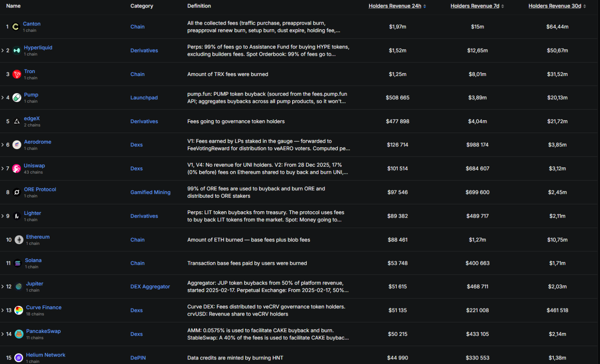Open the DEX Aggregator category link
This screenshot has width=600, height=364.
(x=150, y=286)
